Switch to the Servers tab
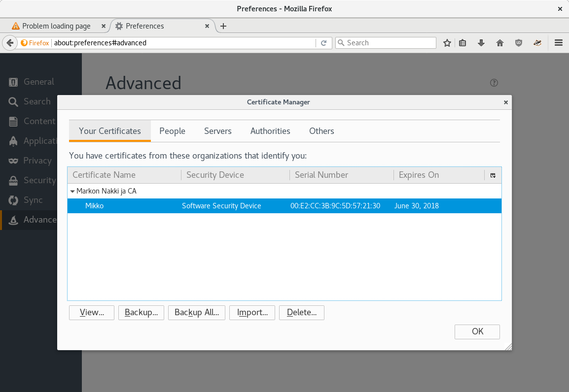Image resolution: width=569 pixels, height=392 pixels. 218,131
